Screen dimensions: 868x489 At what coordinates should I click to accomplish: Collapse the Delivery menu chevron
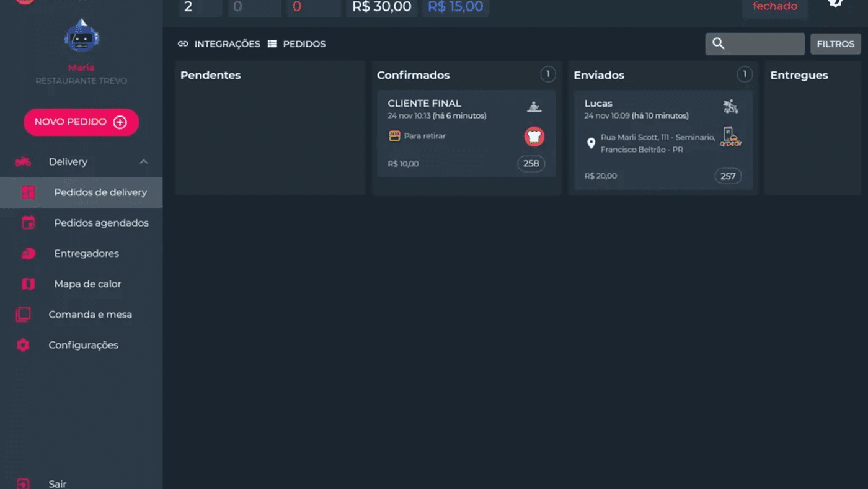click(x=143, y=162)
